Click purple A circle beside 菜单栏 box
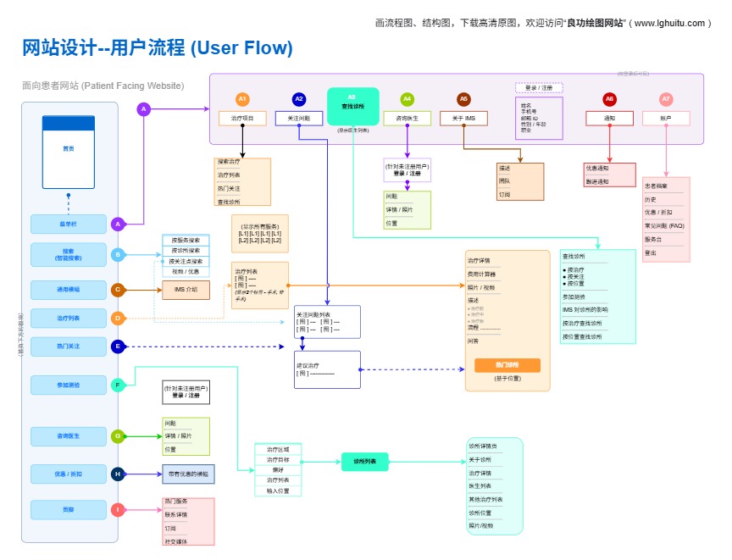The height and width of the screenshot is (560, 732). pyautogui.click(x=118, y=224)
